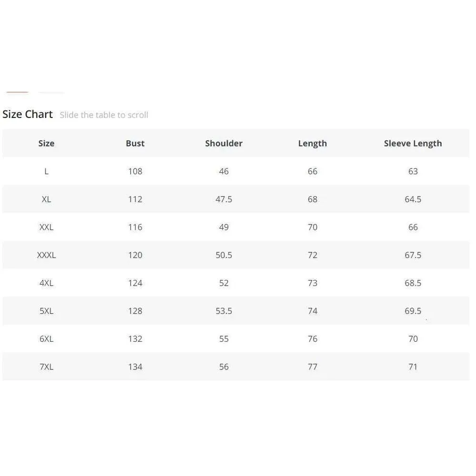This screenshot has width=476, height=476.
Task: Select the 5XL size row label
Action: click(47, 311)
